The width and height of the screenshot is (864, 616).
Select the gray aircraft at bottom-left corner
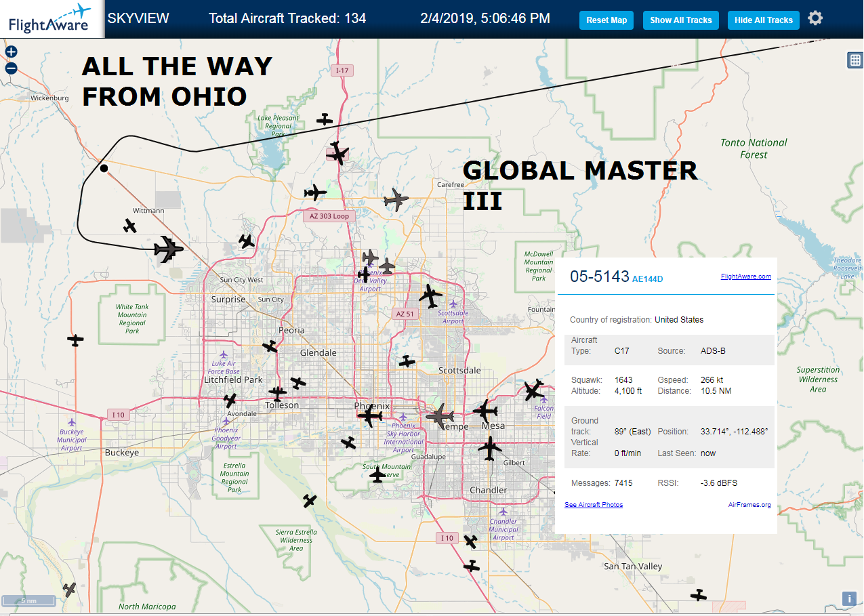[x=70, y=590]
